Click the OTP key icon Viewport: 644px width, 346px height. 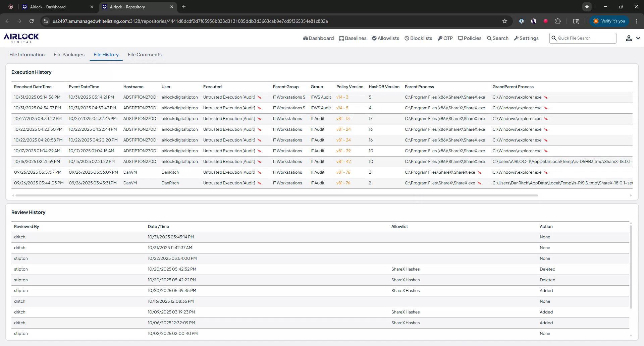coord(440,38)
